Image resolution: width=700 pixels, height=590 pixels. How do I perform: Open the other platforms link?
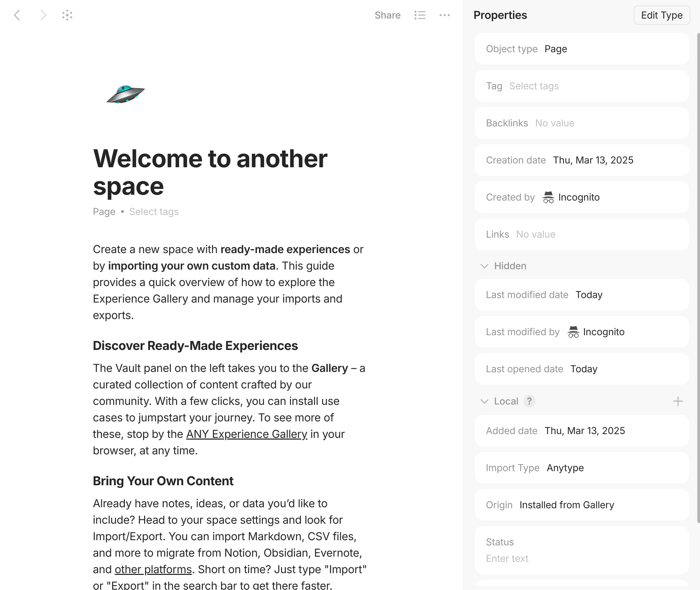coord(153,569)
